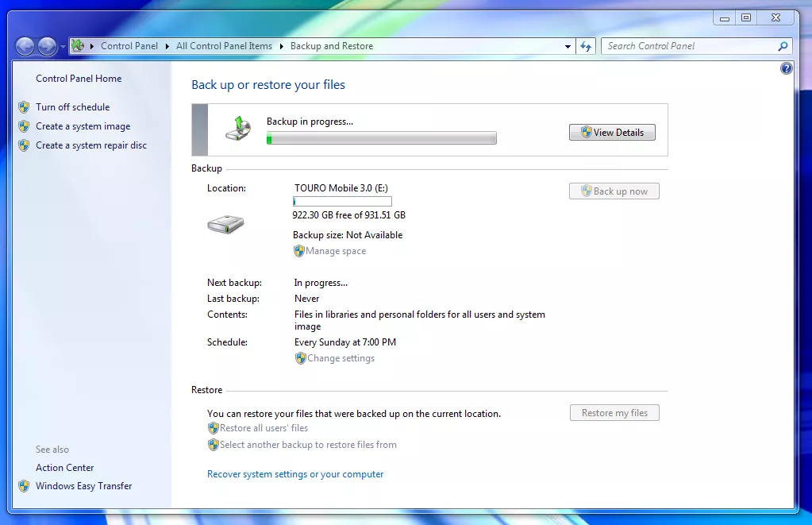Open the help question mark icon

click(786, 69)
